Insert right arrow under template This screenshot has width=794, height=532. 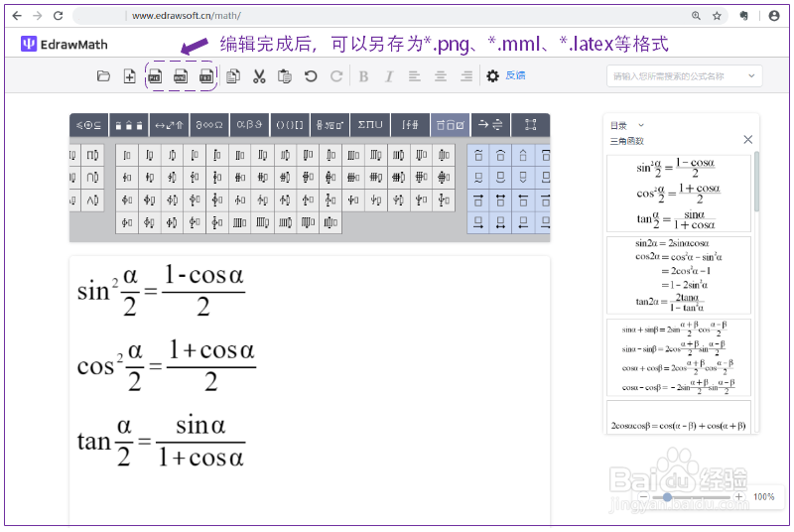pyautogui.click(x=478, y=222)
